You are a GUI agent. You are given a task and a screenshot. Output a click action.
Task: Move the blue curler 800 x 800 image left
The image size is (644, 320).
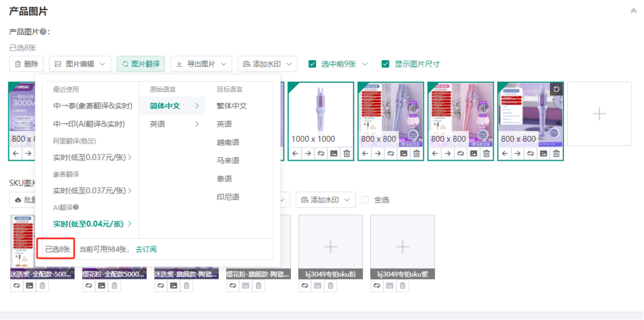coord(365,153)
